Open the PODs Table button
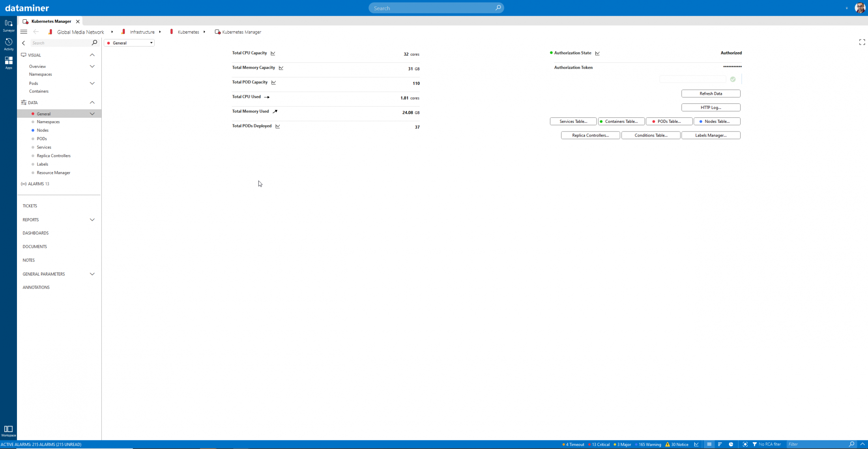 (x=669, y=121)
